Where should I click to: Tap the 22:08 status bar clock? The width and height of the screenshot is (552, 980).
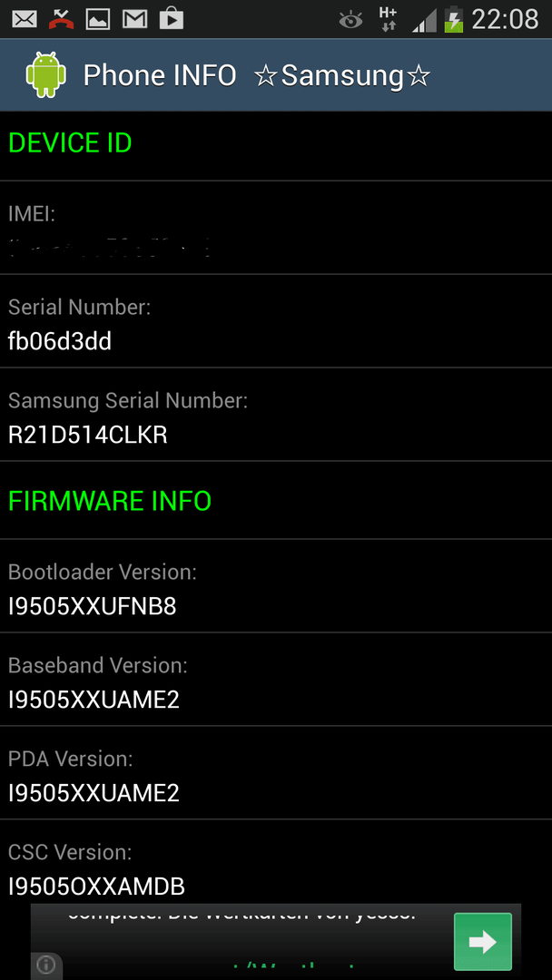pyautogui.click(x=505, y=19)
